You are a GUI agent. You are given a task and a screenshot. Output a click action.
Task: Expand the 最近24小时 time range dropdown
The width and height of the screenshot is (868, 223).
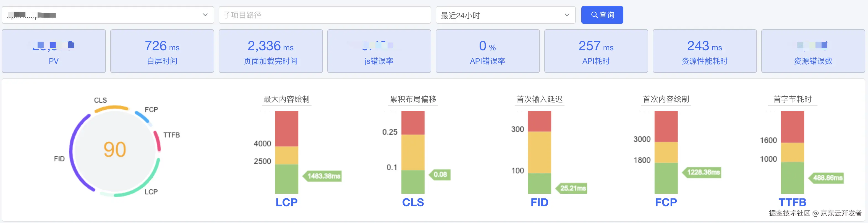pos(505,15)
